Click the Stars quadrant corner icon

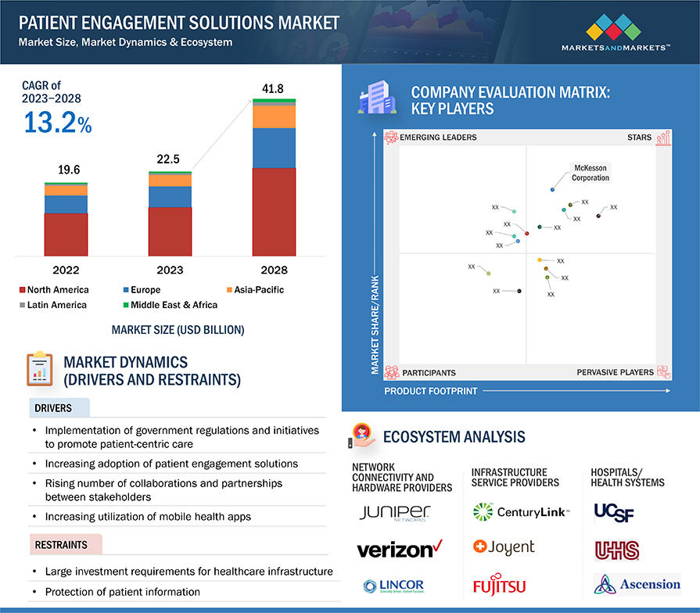[663, 138]
